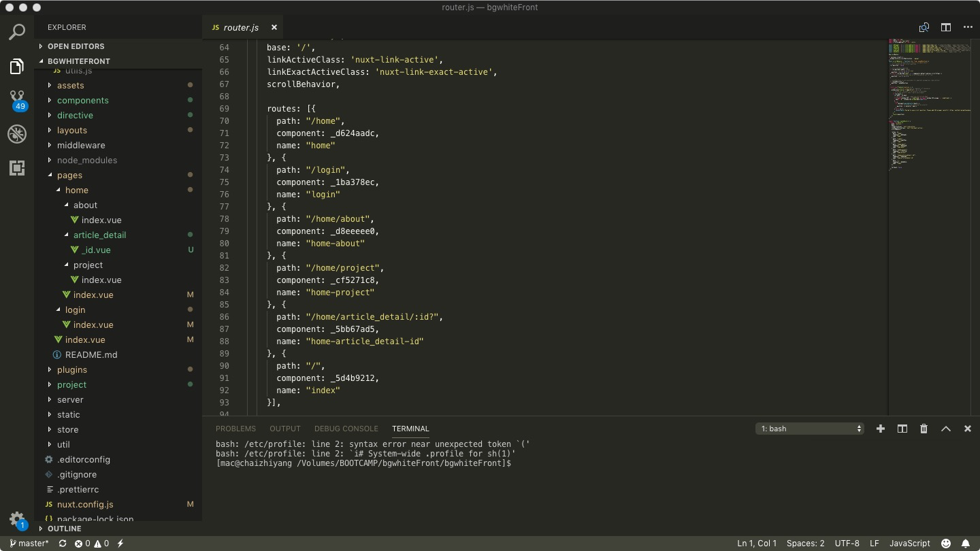
Task: Expand the OPEN EDITORS section
Action: (x=118, y=46)
